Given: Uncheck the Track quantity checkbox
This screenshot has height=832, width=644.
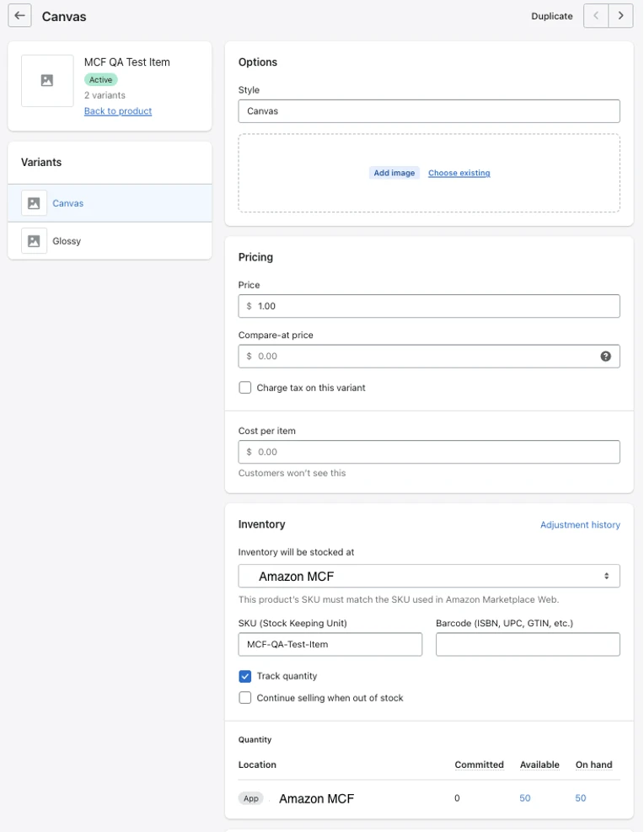Looking at the screenshot, I should click(x=245, y=676).
